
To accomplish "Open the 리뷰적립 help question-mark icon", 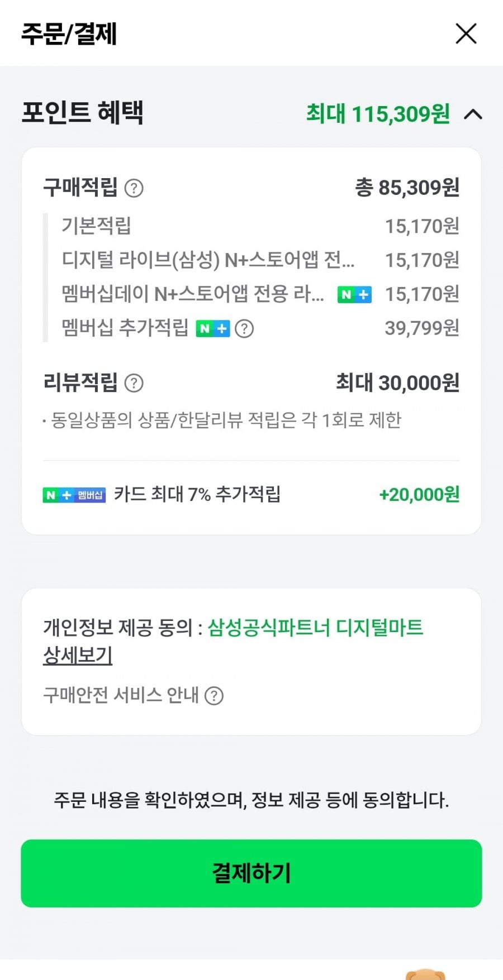I will (x=134, y=383).
